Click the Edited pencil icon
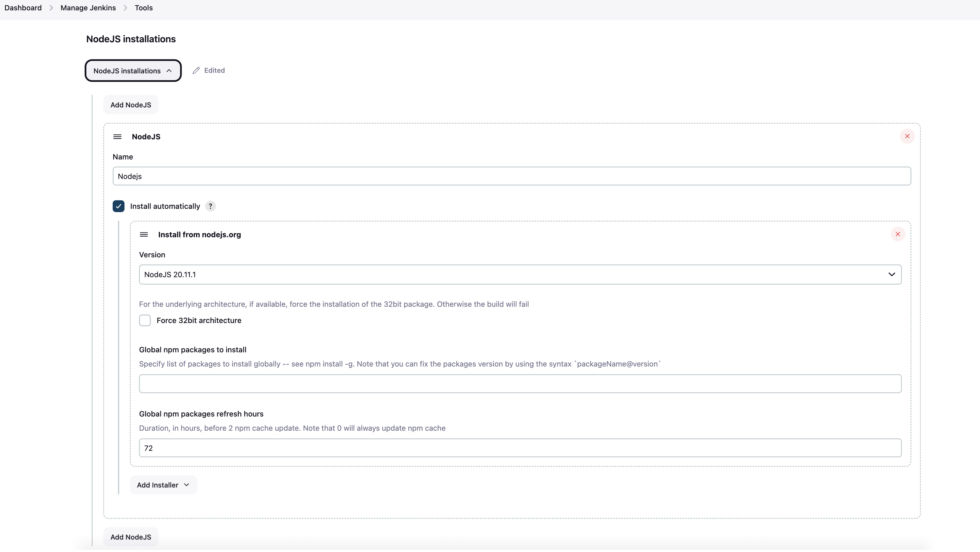The image size is (980, 552). click(196, 70)
